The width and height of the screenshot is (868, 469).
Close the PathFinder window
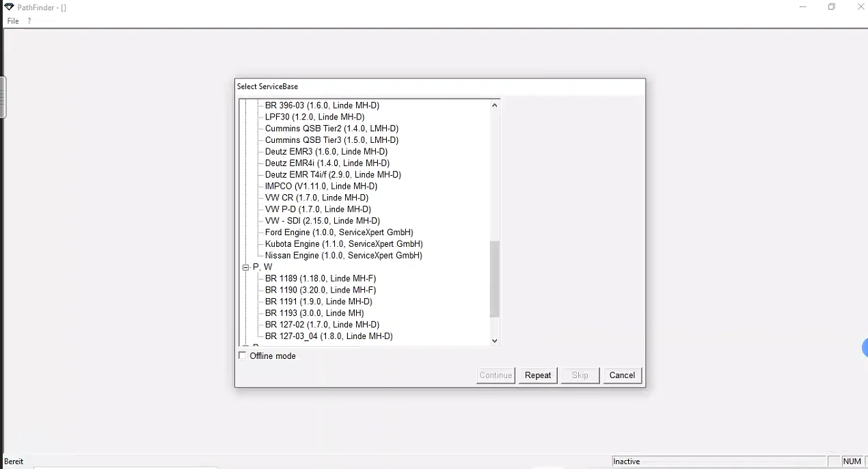click(860, 7)
